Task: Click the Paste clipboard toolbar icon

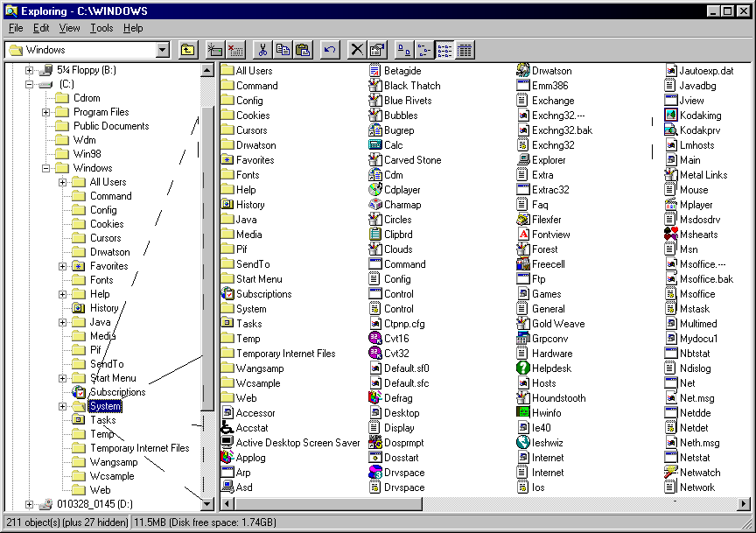Action: pos(303,50)
